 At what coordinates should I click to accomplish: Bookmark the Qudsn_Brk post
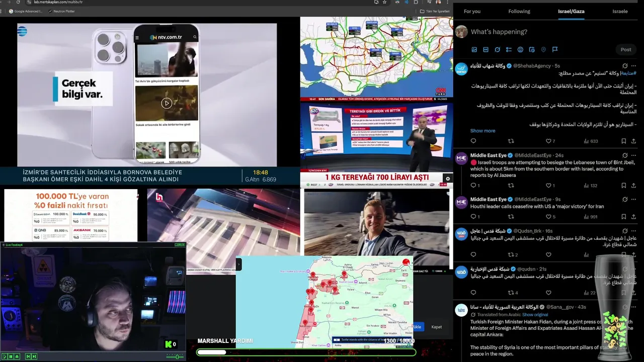coord(623,255)
